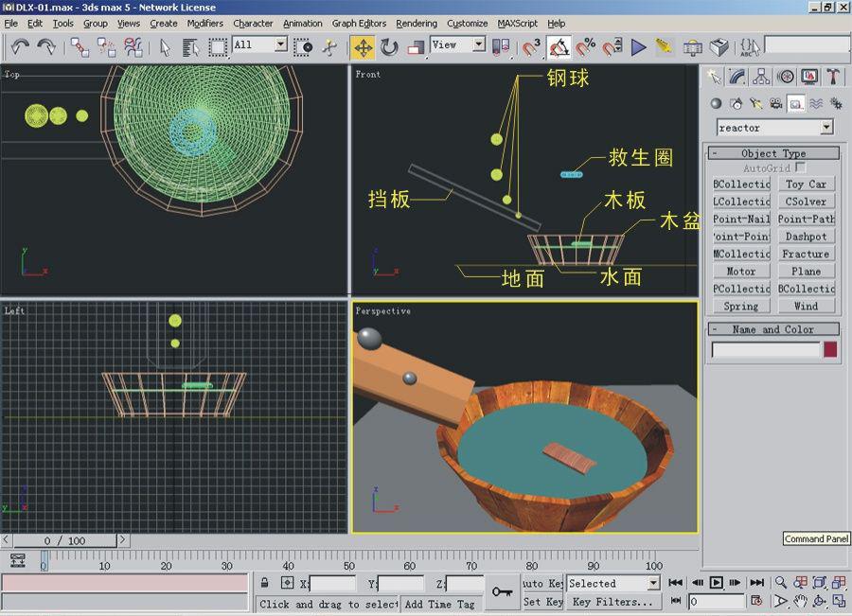This screenshot has width=852, height=616.
Task: Open the View reference coordinate dropdown
Action: 479,44
